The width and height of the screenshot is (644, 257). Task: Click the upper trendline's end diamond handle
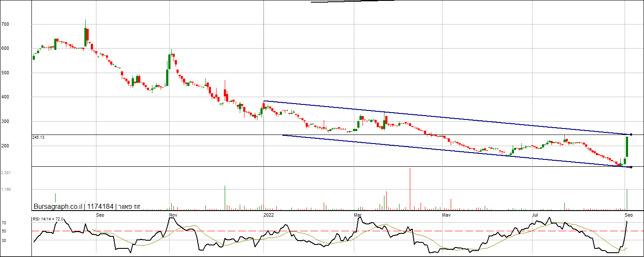point(631,135)
